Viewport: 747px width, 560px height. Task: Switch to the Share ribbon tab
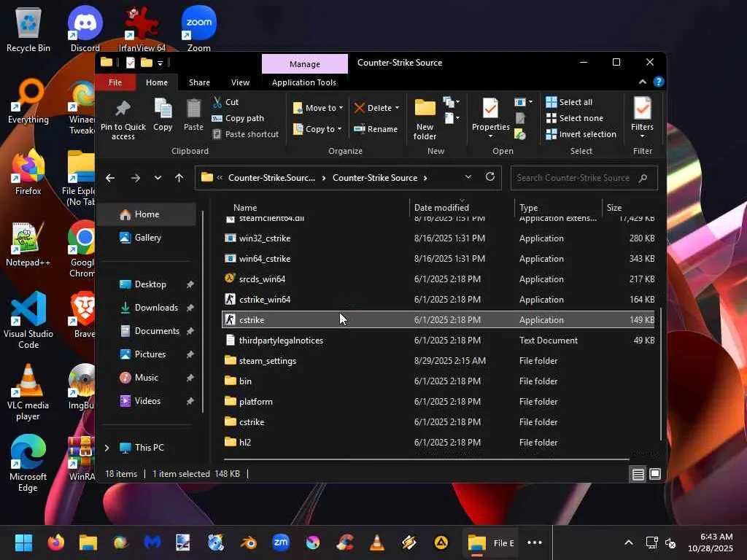pos(199,82)
